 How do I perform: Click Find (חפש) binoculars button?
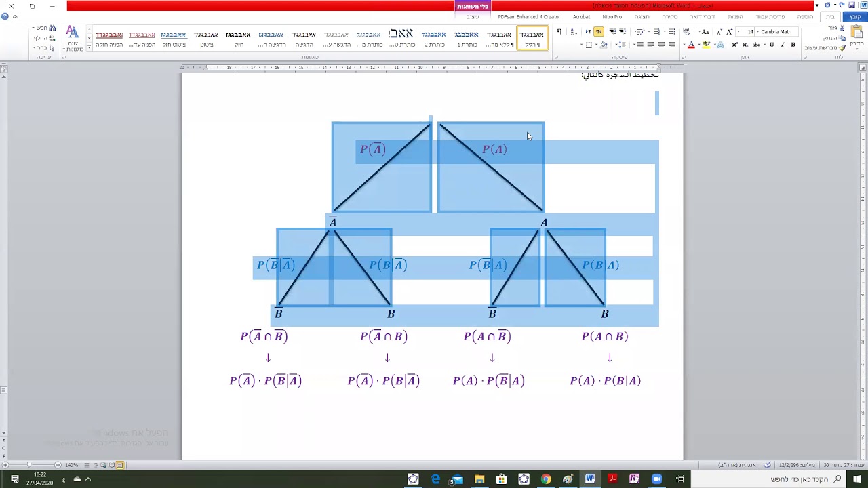(45, 28)
